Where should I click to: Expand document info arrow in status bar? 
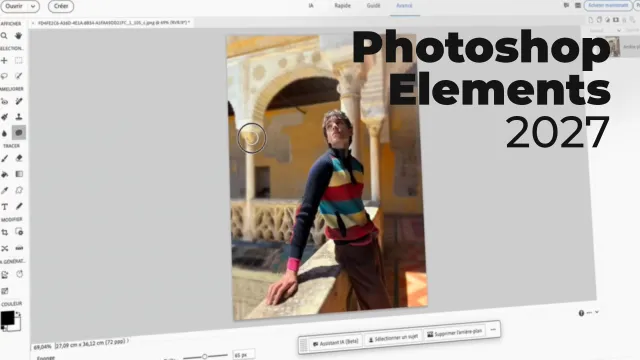point(128,340)
